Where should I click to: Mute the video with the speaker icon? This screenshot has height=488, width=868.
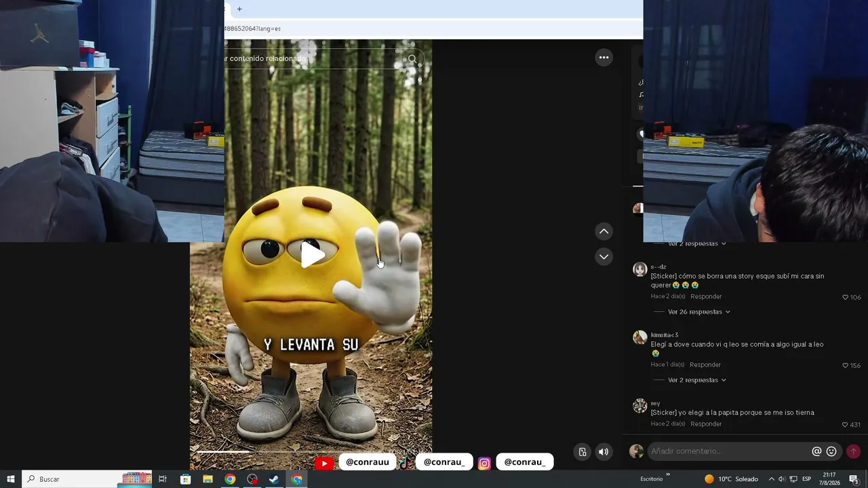coord(604,452)
